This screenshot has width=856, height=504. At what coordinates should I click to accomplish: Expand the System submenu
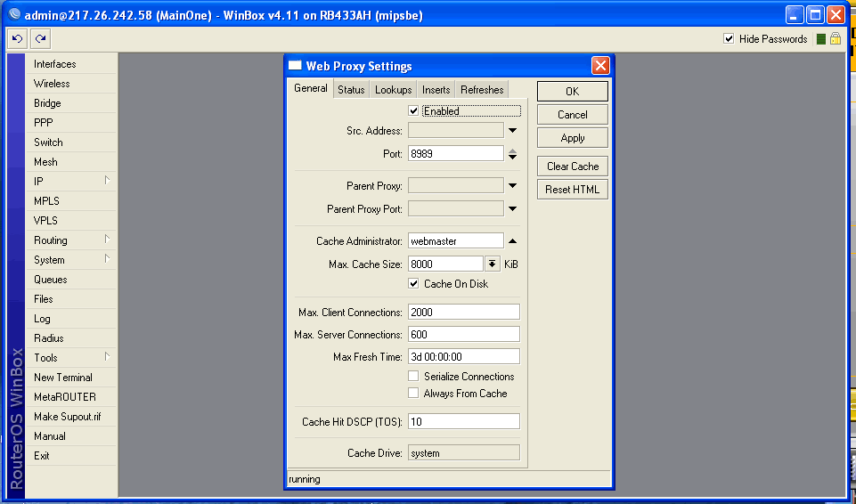tap(108, 259)
